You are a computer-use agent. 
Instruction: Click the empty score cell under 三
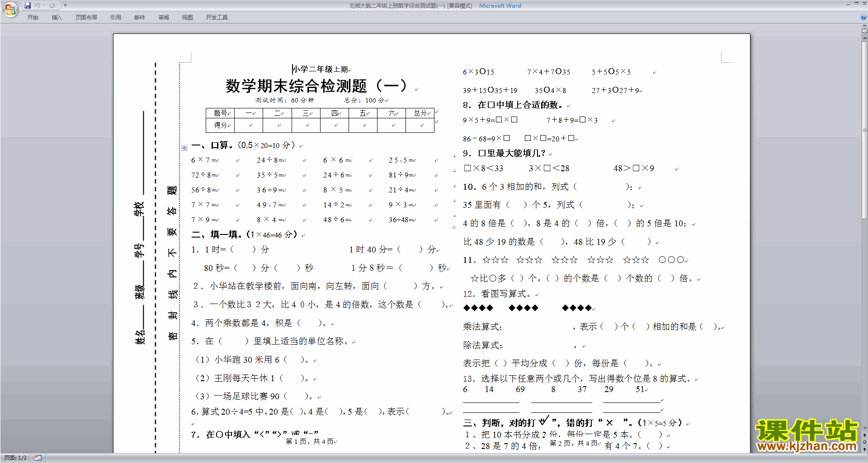pos(306,125)
